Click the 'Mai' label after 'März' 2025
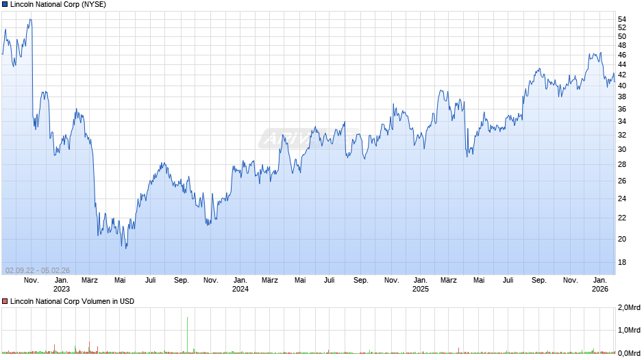Viewport: 644px width, 360px height. [479, 281]
